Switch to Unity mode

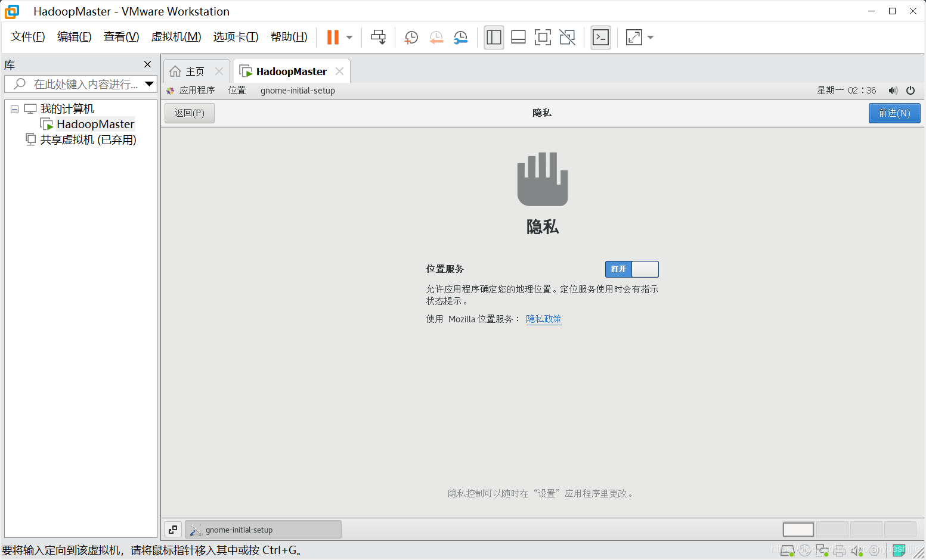point(568,37)
